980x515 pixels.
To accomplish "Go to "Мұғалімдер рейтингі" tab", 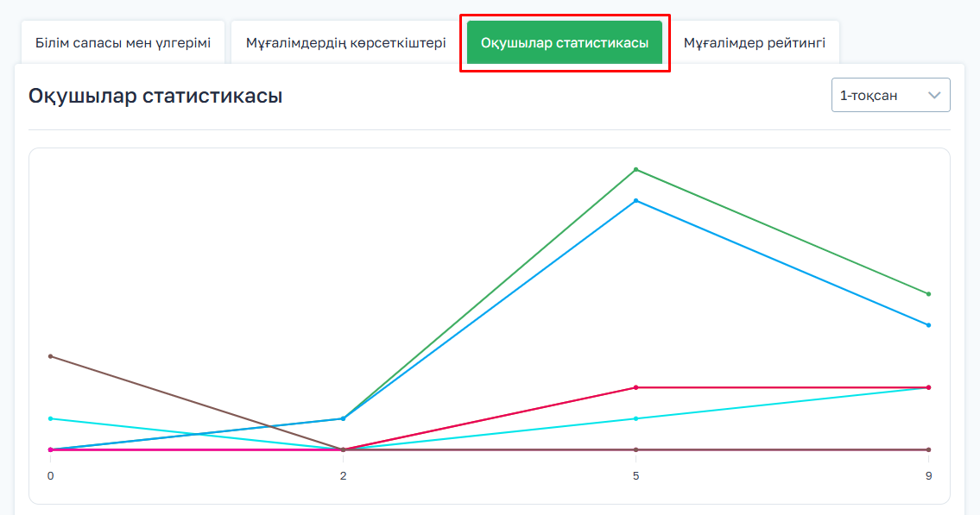I will (x=755, y=42).
